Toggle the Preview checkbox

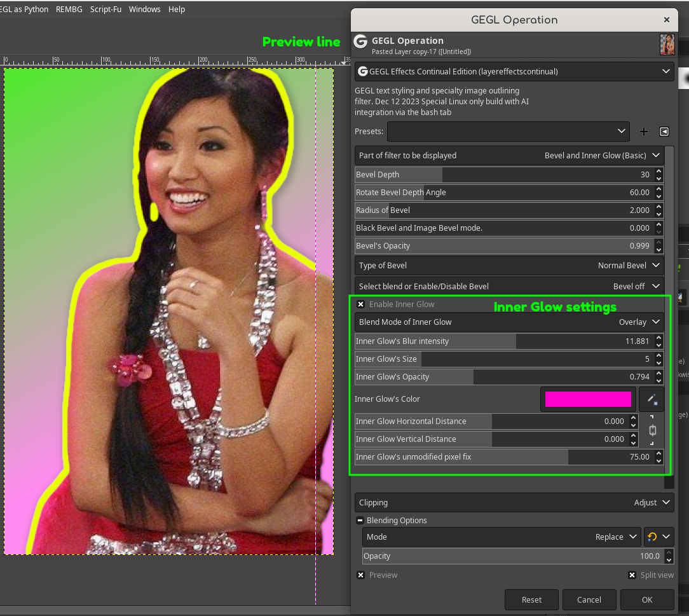(361, 575)
